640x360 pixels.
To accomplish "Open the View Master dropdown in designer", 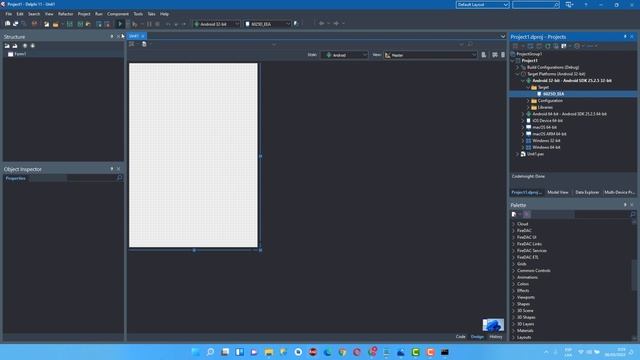I will pyautogui.click(x=430, y=55).
